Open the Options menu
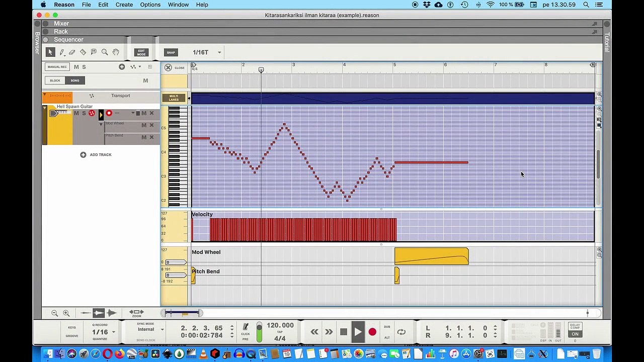The height and width of the screenshot is (362, 644). click(x=150, y=5)
